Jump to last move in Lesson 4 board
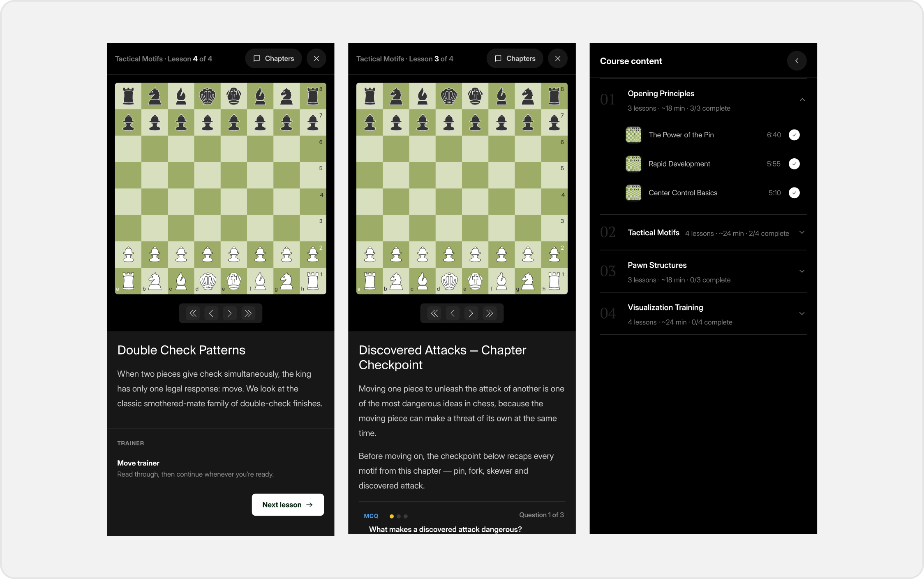924x579 pixels. (248, 313)
